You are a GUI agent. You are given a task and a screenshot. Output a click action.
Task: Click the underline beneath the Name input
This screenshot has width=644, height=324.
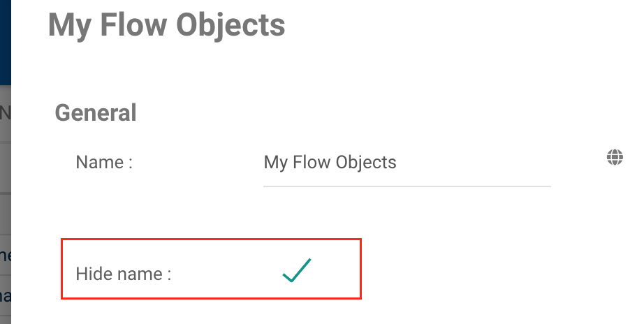coord(407,186)
